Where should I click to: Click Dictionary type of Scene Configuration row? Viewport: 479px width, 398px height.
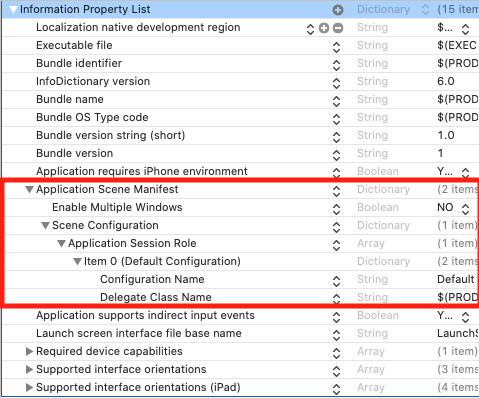(x=383, y=226)
